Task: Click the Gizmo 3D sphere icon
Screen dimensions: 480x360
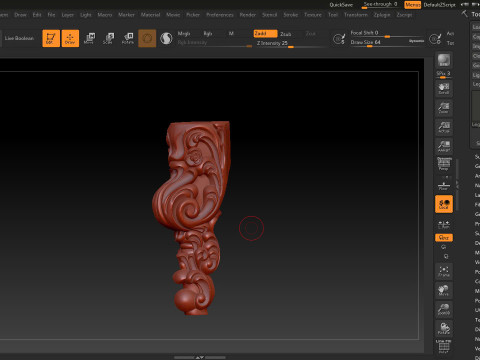Action: 147,38
